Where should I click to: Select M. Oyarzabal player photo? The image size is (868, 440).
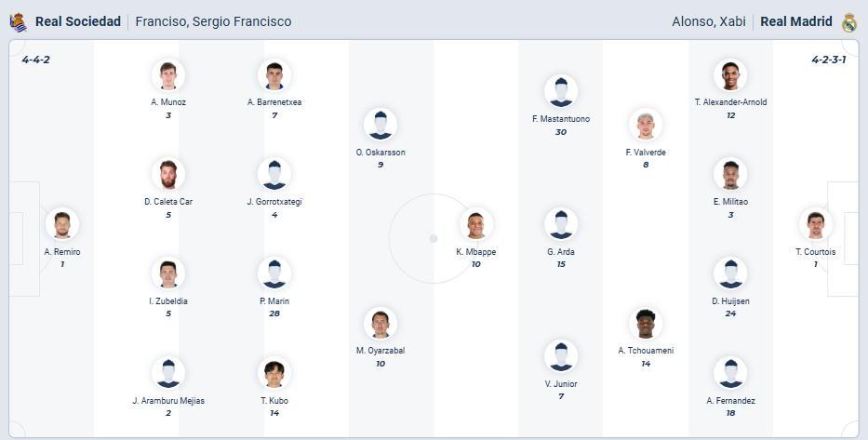(x=381, y=323)
